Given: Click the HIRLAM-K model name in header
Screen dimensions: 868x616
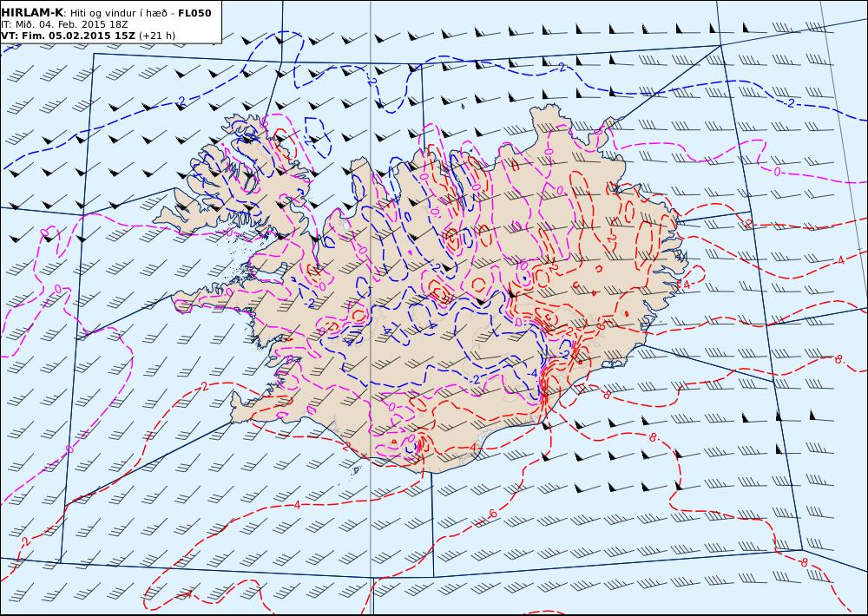Looking at the screenshot, I should [x=32, y=13].
